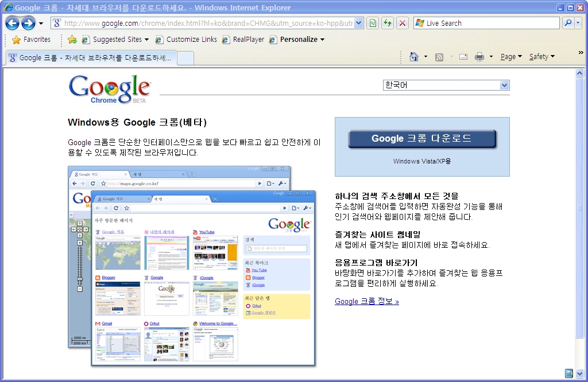Click the Internet Explorer title bar icon
This screenshot has width=588, height=382.
(x=8, y=7)
